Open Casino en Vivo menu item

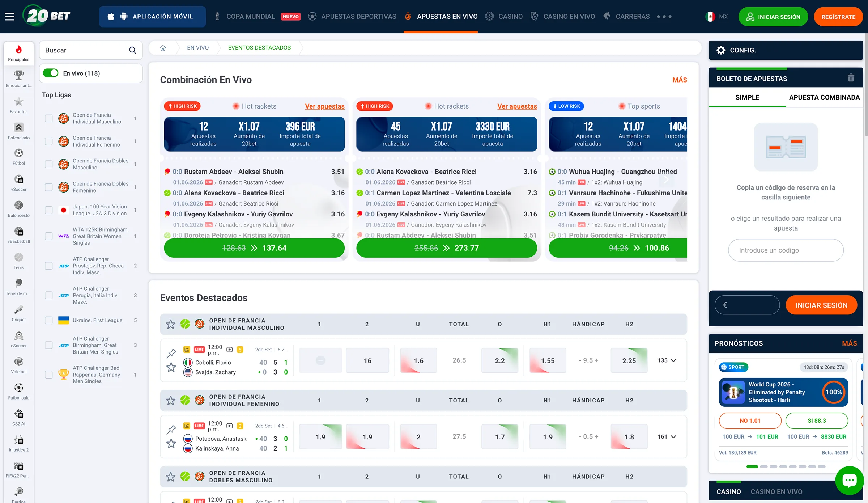563,17
